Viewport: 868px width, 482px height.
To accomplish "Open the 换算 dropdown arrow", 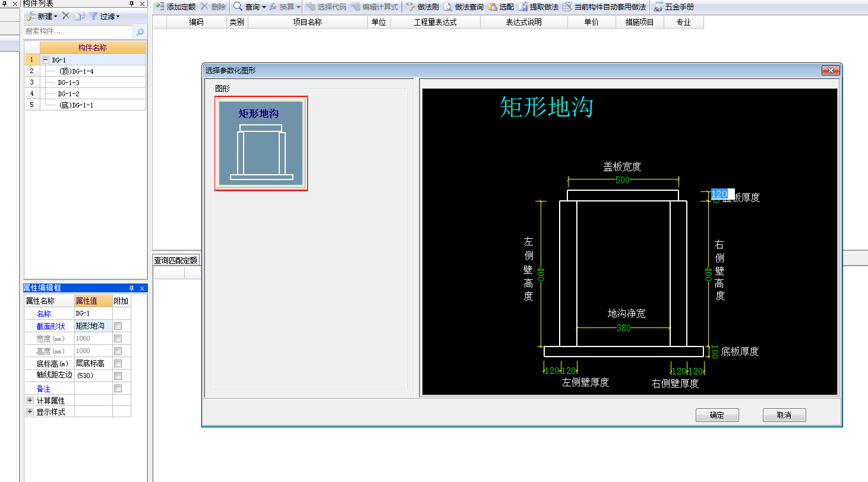I will [298, 8].
